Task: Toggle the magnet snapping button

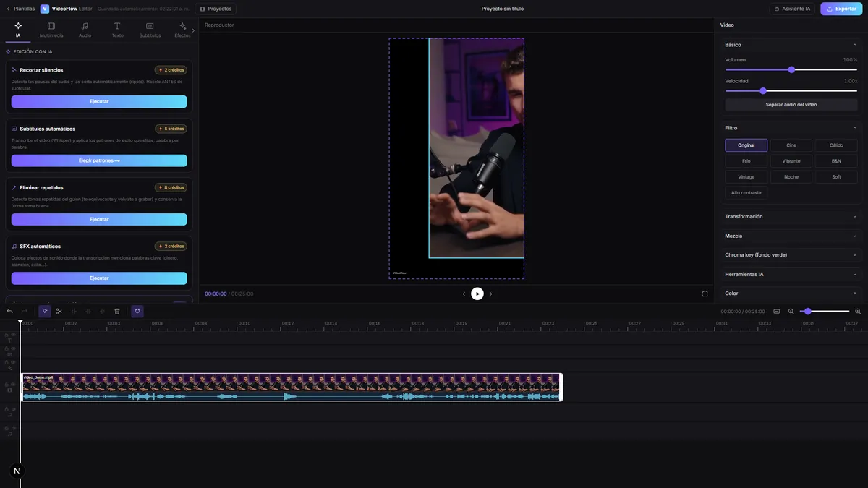Action: [137, 311]
